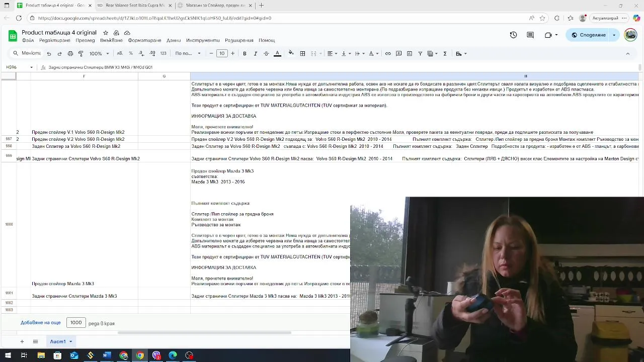
Task: Open text wrapping dropdown
Action: (359, 54)
